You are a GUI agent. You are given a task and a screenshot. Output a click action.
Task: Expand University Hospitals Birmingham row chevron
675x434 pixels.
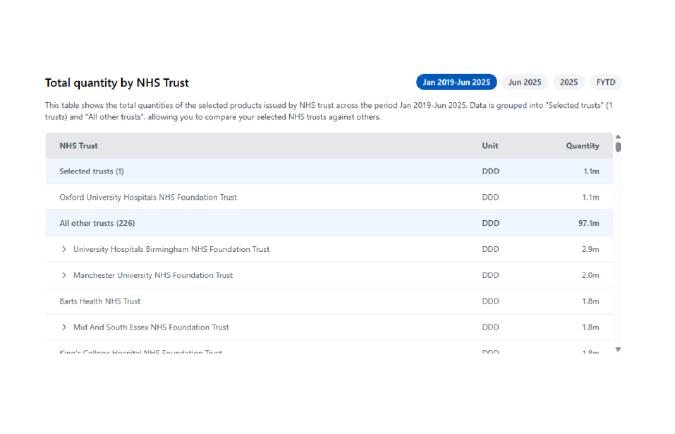click(x=64, y=249)
